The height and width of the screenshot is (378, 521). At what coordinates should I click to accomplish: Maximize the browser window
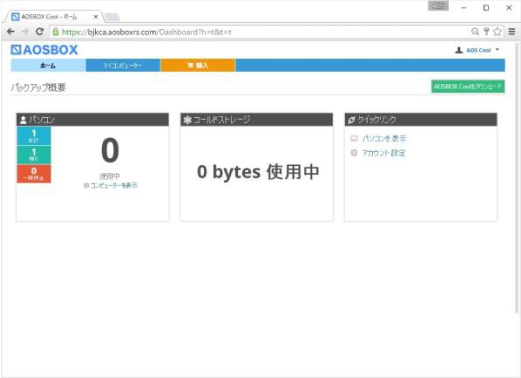486,8
